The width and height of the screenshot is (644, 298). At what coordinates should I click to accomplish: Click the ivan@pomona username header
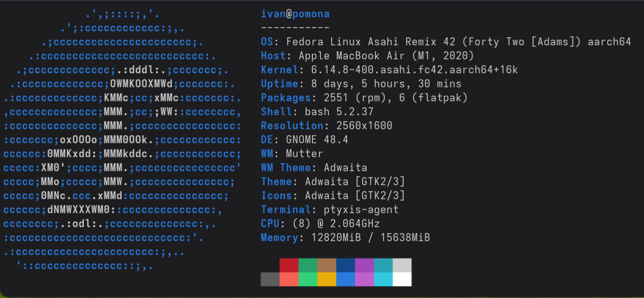point(295,14)
